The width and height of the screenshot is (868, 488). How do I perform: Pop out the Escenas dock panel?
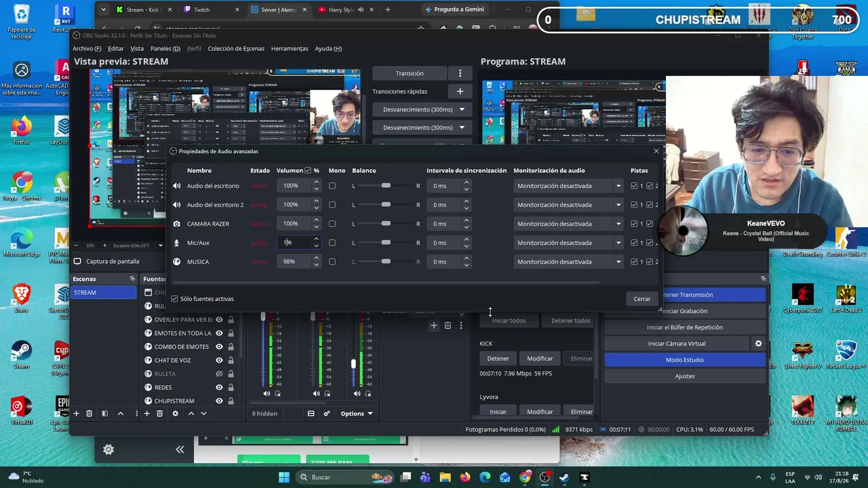(x=132, y=279)
